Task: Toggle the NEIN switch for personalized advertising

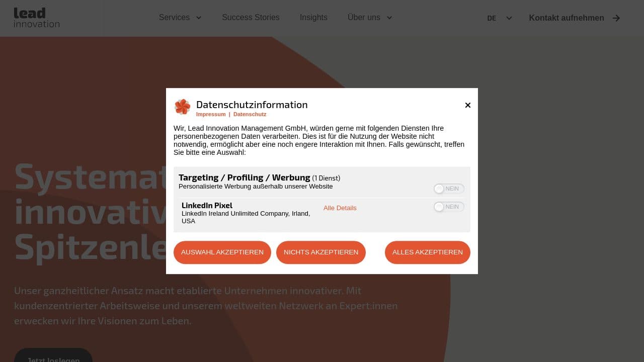Action: coord(448,189)
